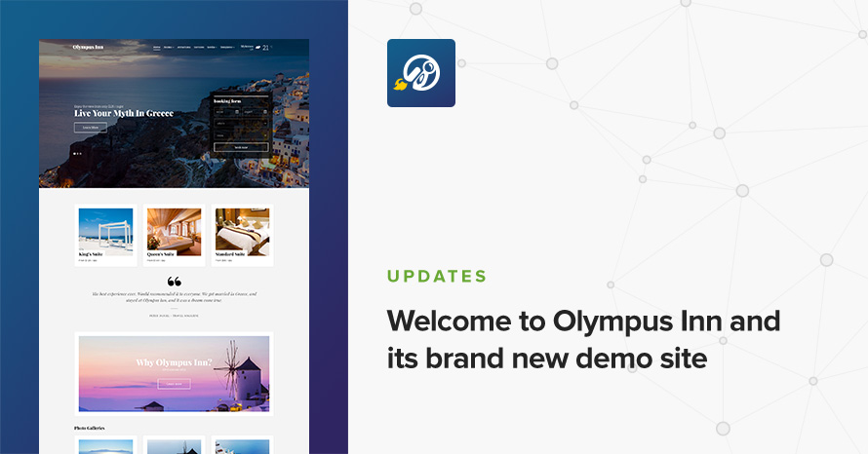Click the weather cloud icon in header
The image size is (868, 454).
[256, 47]
